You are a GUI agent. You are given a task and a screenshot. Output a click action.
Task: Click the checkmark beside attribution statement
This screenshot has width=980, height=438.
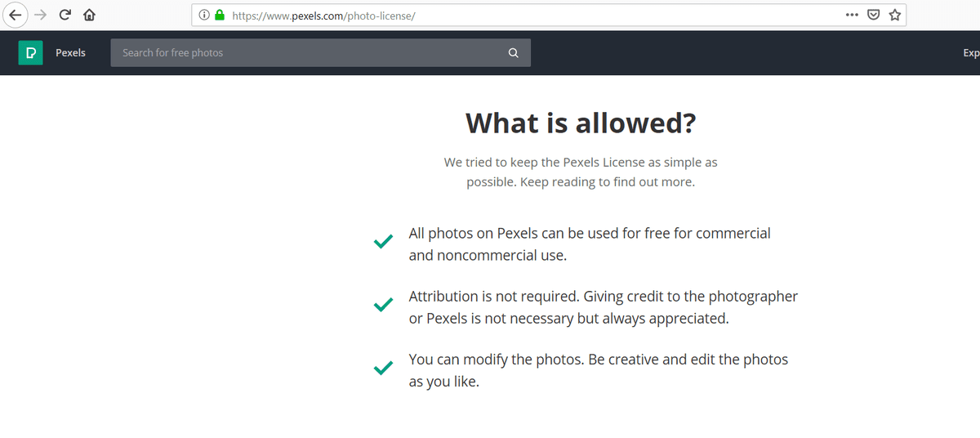coord(382,306)
